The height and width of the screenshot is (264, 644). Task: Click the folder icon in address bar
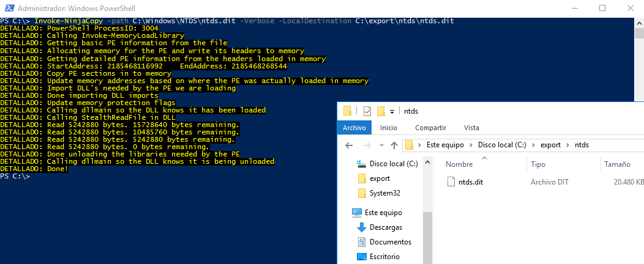[x=409, y=145]
